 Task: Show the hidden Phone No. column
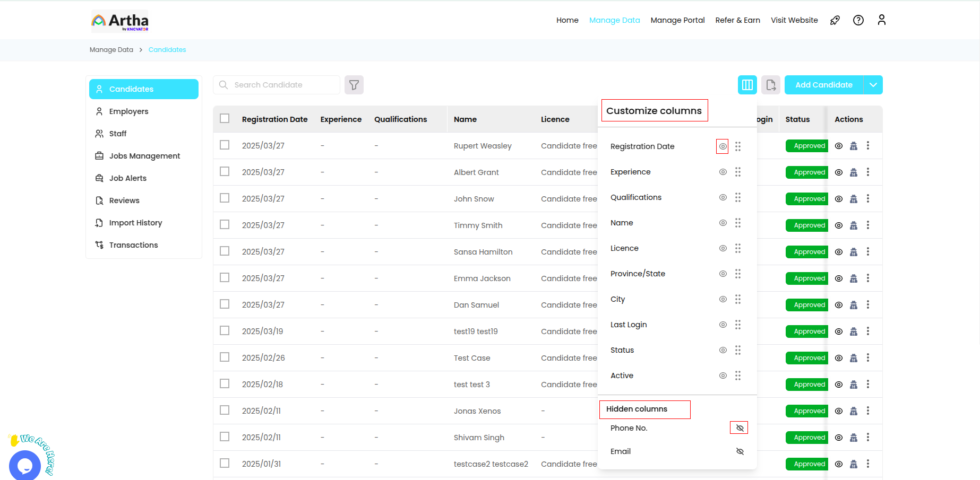point(740,428)
